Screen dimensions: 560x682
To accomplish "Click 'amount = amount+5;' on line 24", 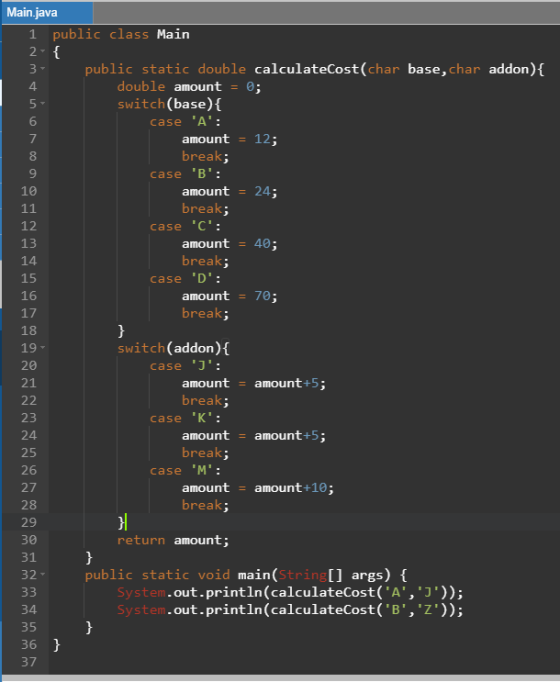I will [254, 435].
